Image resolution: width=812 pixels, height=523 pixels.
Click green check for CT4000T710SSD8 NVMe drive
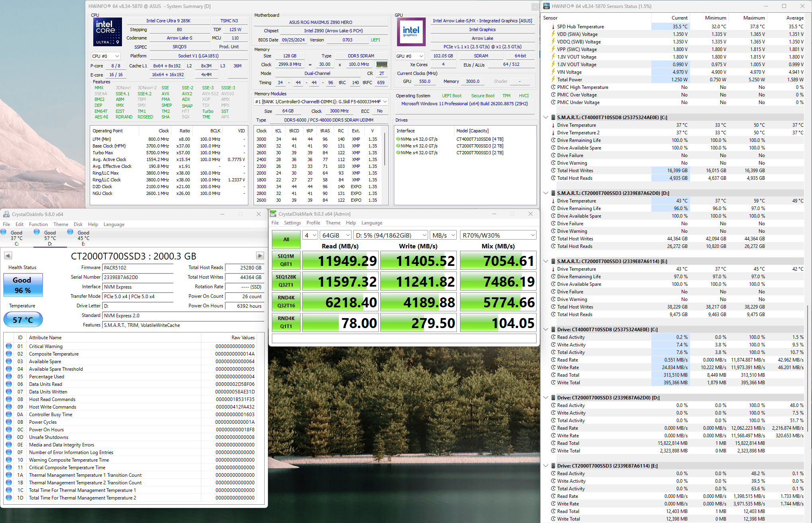tap(398, 139)
